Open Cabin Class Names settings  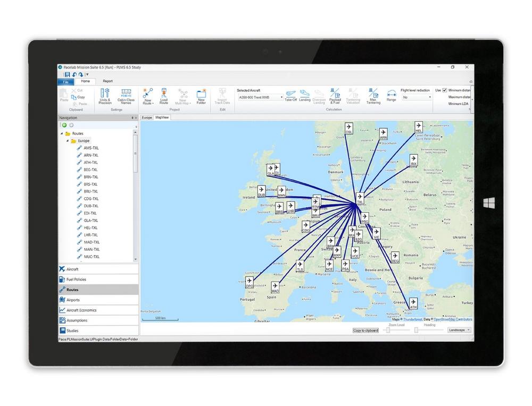pyautogui.click(x=126, y=96)
